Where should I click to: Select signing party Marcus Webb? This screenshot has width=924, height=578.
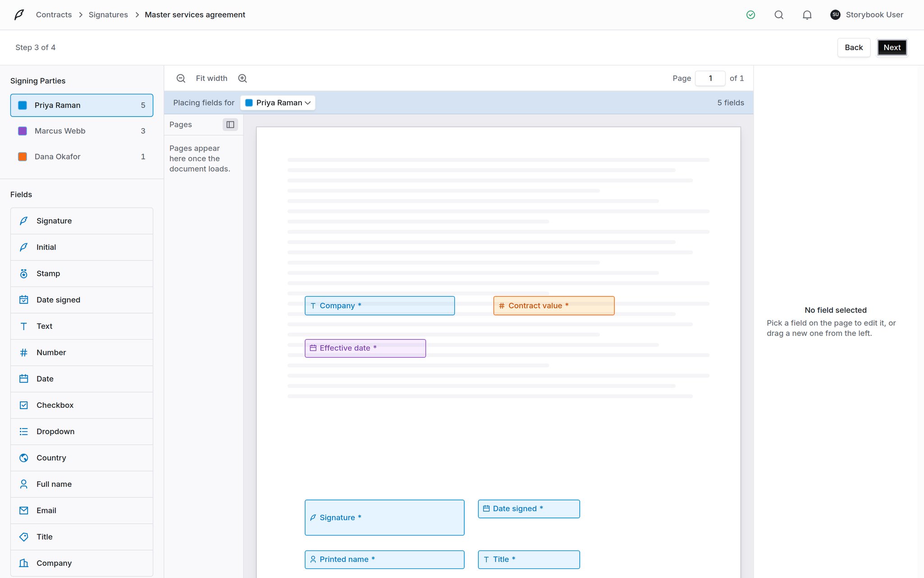click(x=82, y=131)
